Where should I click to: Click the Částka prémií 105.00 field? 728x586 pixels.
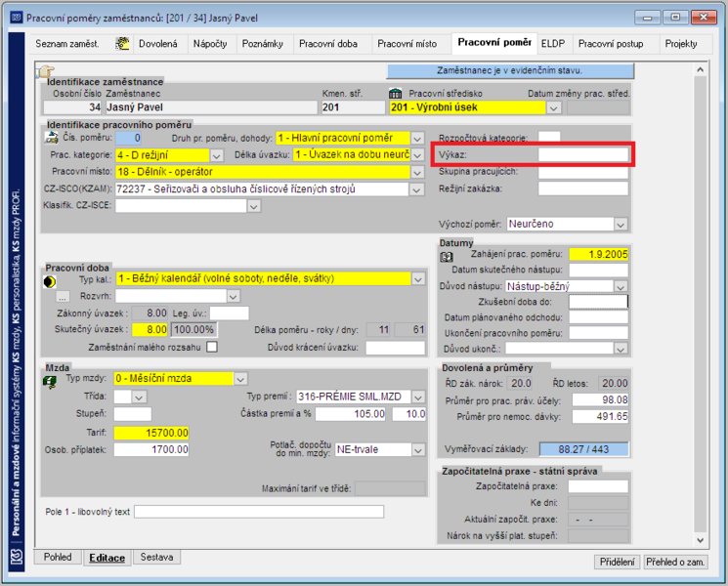coord(351,414)
